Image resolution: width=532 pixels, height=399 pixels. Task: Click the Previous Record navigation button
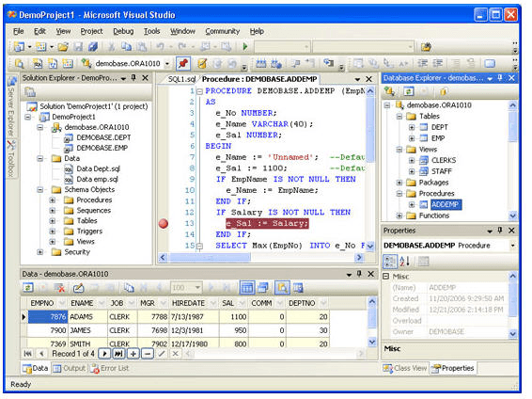41,354
